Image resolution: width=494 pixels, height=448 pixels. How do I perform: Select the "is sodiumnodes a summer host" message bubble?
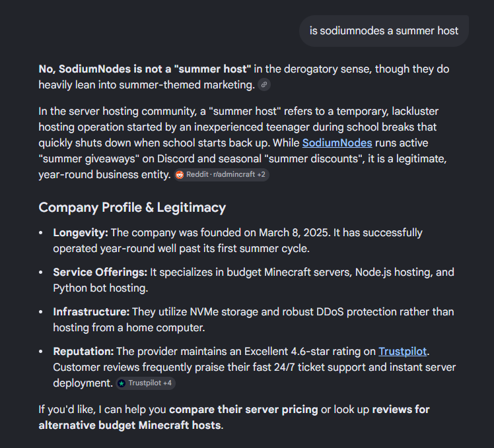coord(384,31)
